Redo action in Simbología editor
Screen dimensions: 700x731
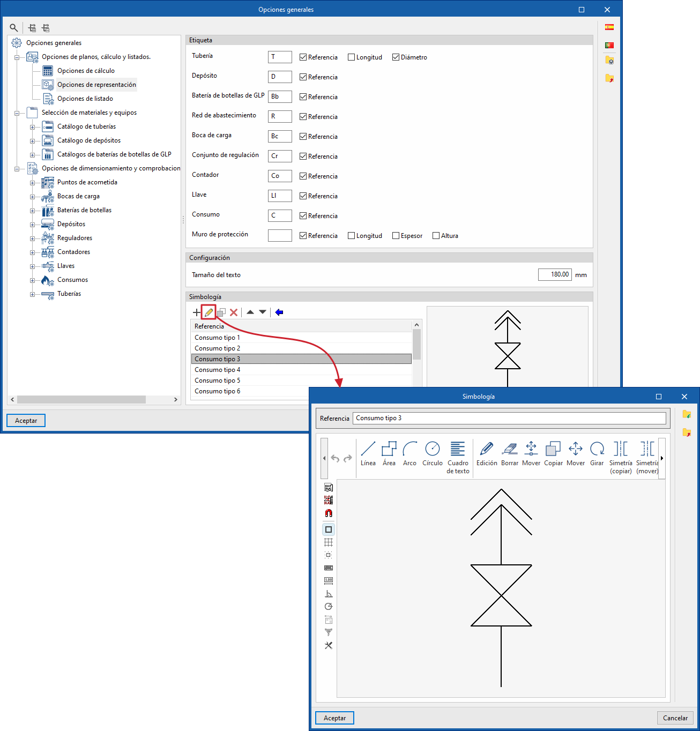click(348, 458)
